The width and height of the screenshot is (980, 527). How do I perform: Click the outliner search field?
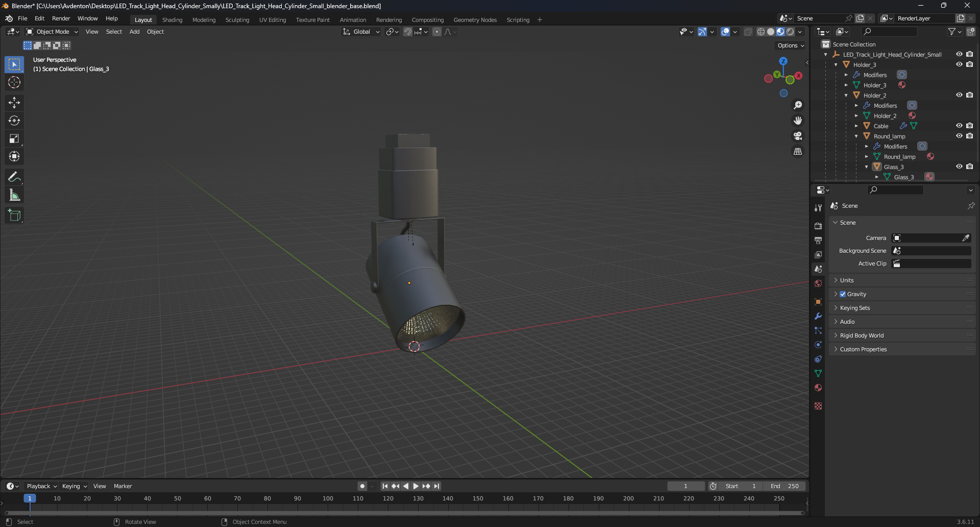[889, 32]
